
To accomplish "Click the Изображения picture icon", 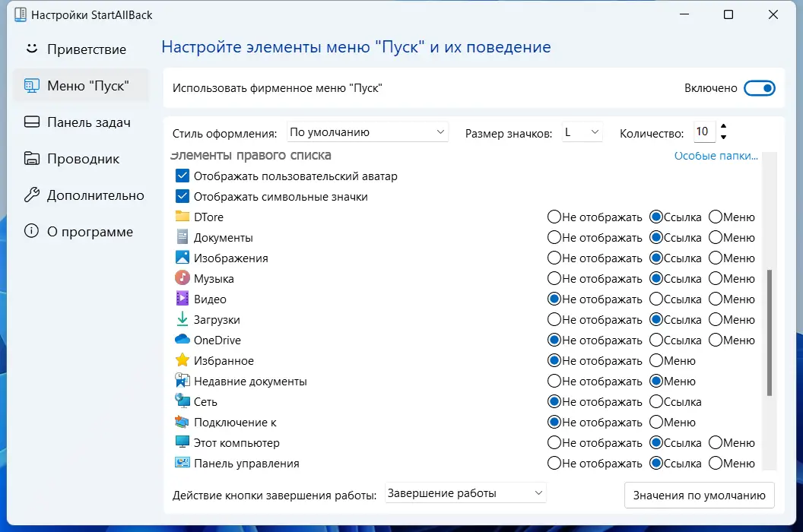I will (x=182, y=258).
